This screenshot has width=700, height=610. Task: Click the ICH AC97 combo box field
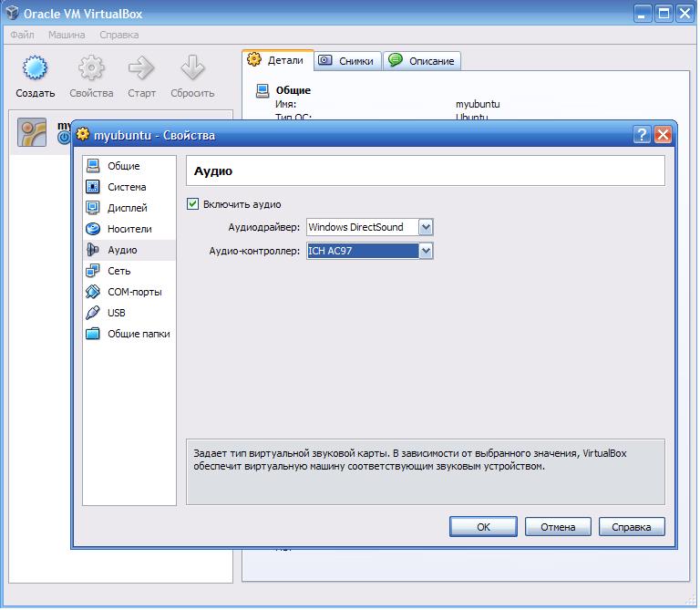coord(370,251)
